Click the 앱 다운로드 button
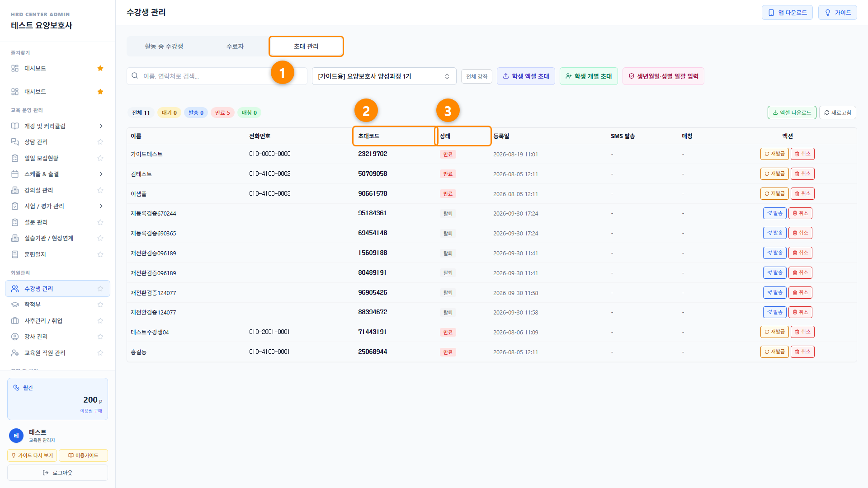 coord(787,13)
